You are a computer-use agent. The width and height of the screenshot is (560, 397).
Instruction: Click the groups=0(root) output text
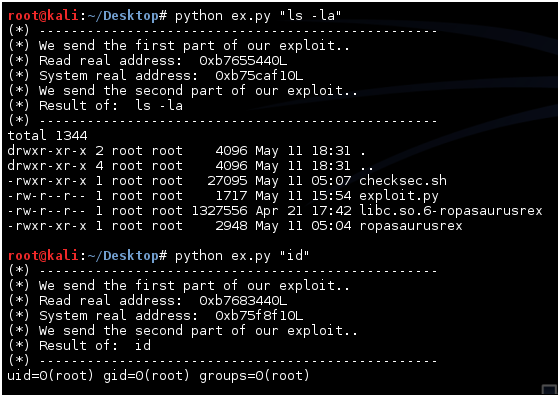pyautogui.click(x=254, y=376)
